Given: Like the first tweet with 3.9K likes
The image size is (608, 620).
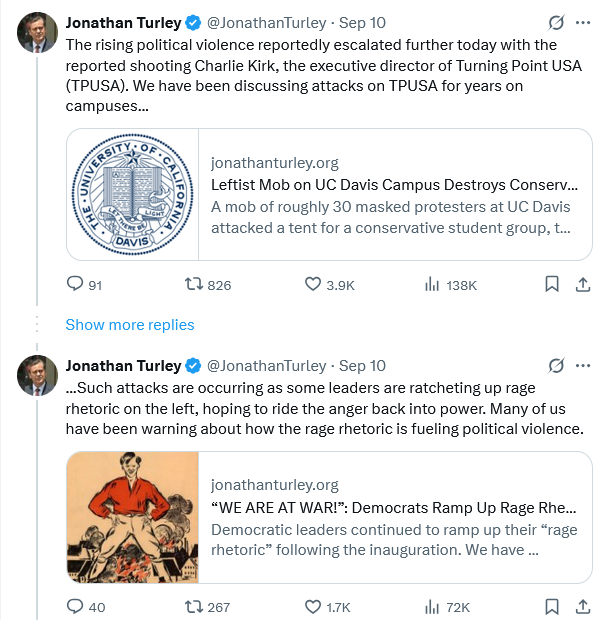Looking at the screenshot, I should click(313, 285).
